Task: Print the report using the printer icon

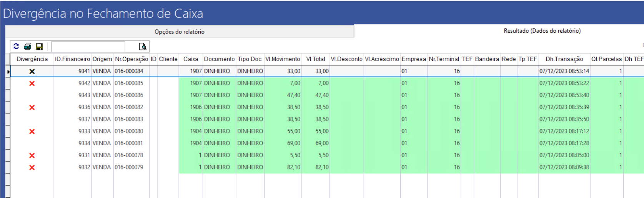Action: pyautogui.click(x=27, y=47)
